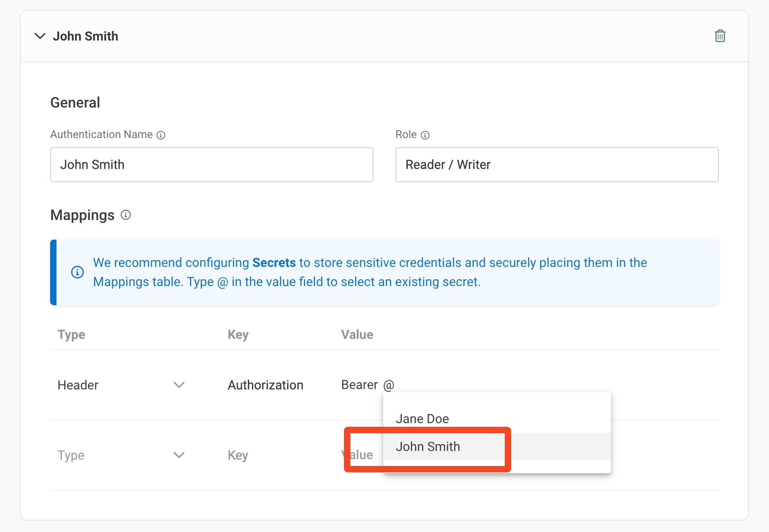Show info tooltip next to Mappings heading
This screenshot has height=532, width=769.
pyautogui.click(x=126, y=215)
